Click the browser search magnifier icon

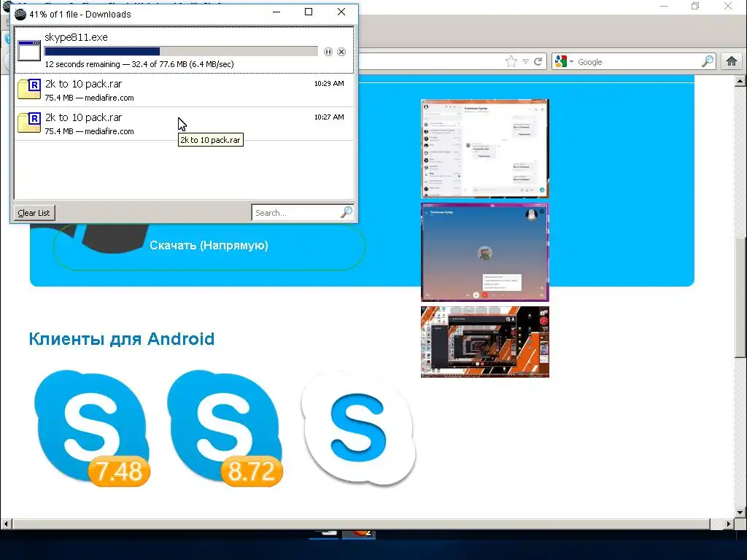708,61
